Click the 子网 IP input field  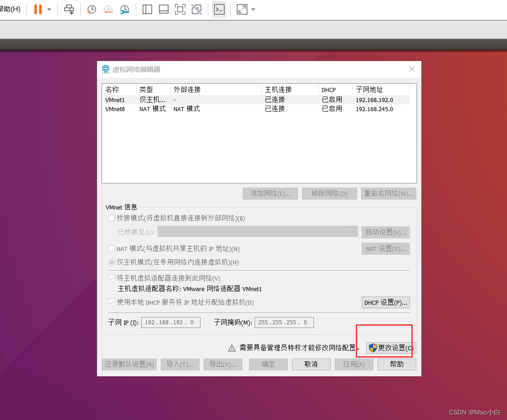tap(171, 323)
